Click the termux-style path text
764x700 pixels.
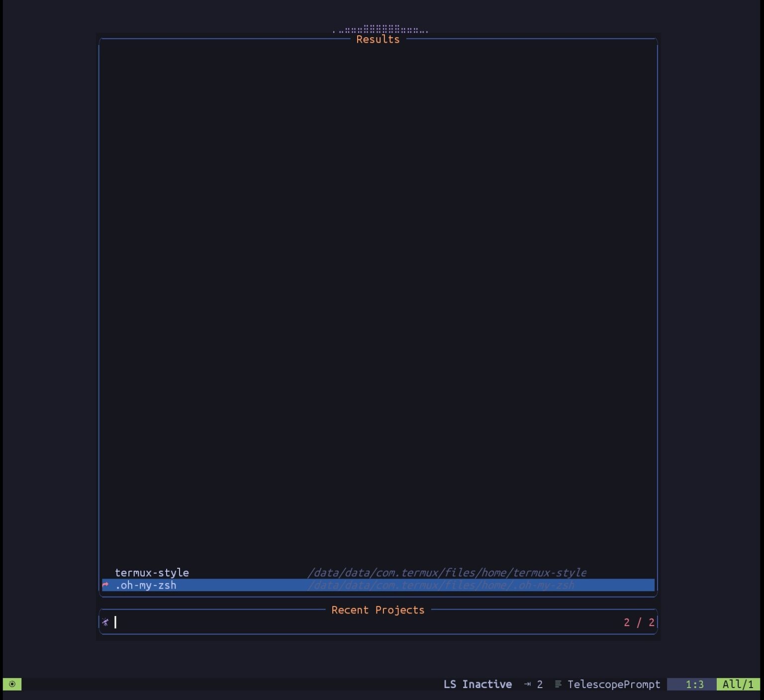(449, 573)
